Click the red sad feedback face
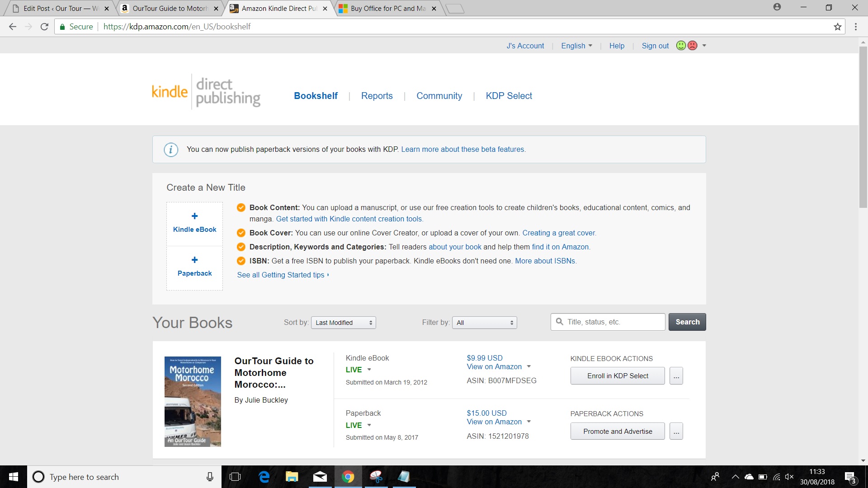 click(692, 46)
